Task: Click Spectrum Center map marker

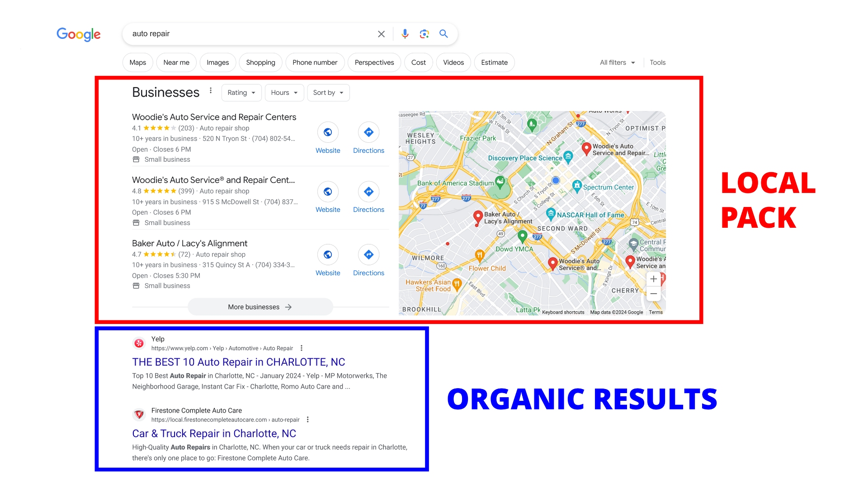Action: pyautogui.click(x=577, y=186)
